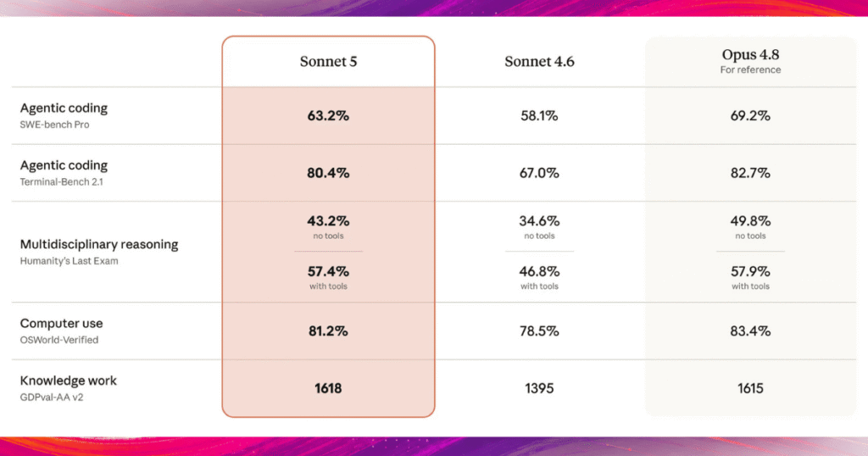Image resolution: width=868 pixels, height=456 pixels.
Task: Click the Opus 4.8 column heading
Action: pyautogui.click(x=750, y=55)
